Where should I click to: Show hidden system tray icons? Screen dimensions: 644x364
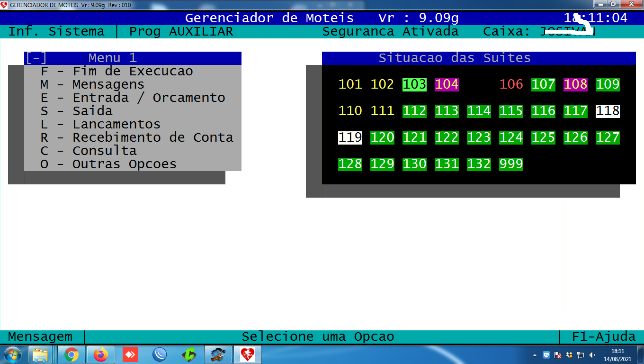point(535,355)
